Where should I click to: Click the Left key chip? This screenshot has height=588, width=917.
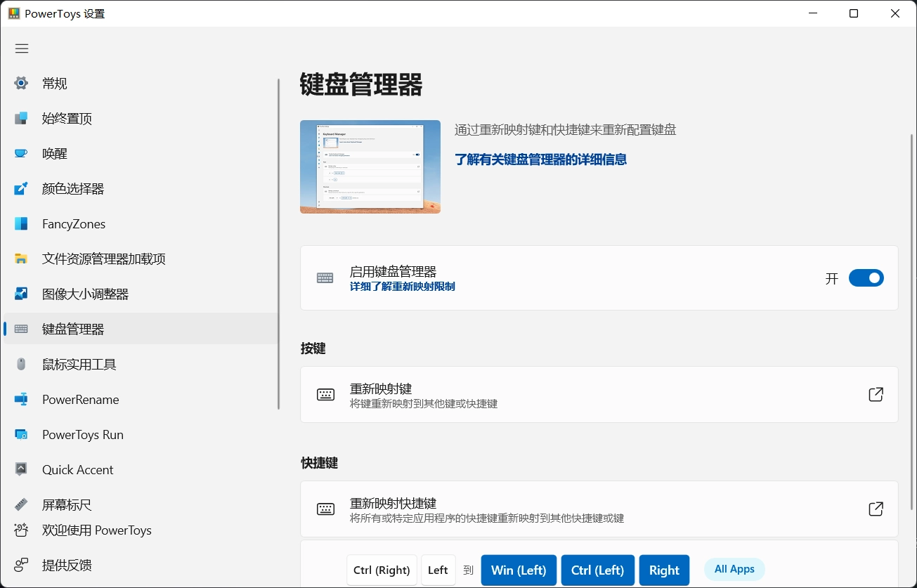tap(438, 570)
